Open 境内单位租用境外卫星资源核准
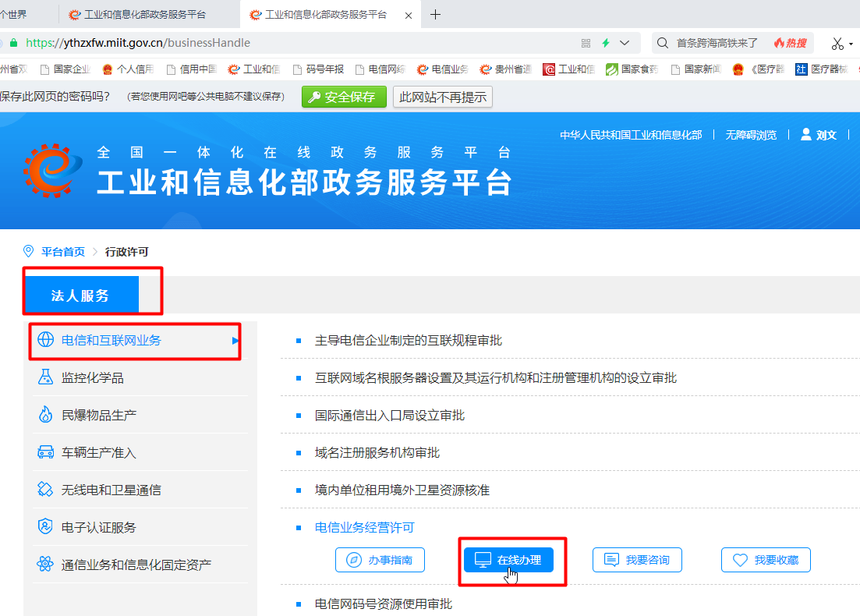 pyautogui.click(x=402, y=490)
